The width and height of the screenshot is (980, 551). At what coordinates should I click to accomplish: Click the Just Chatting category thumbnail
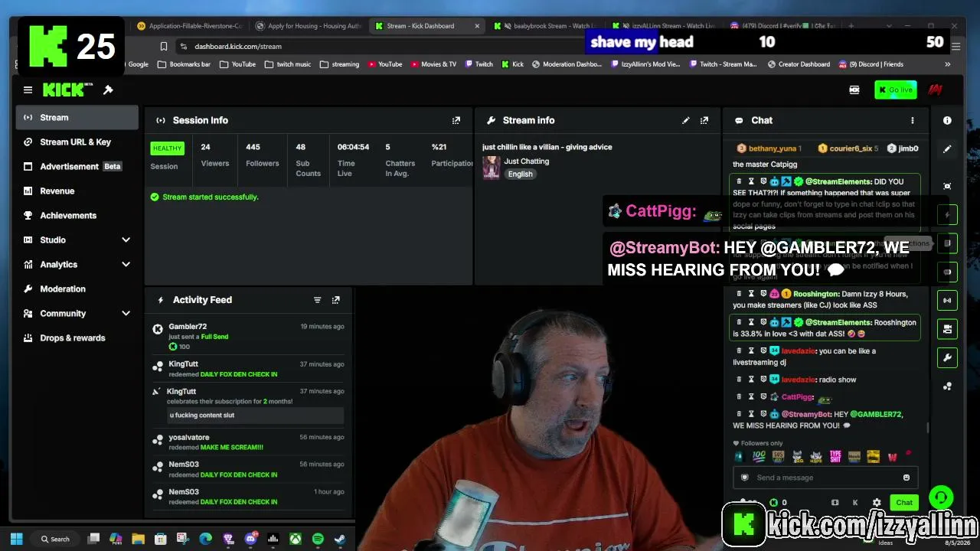point(492,167)
